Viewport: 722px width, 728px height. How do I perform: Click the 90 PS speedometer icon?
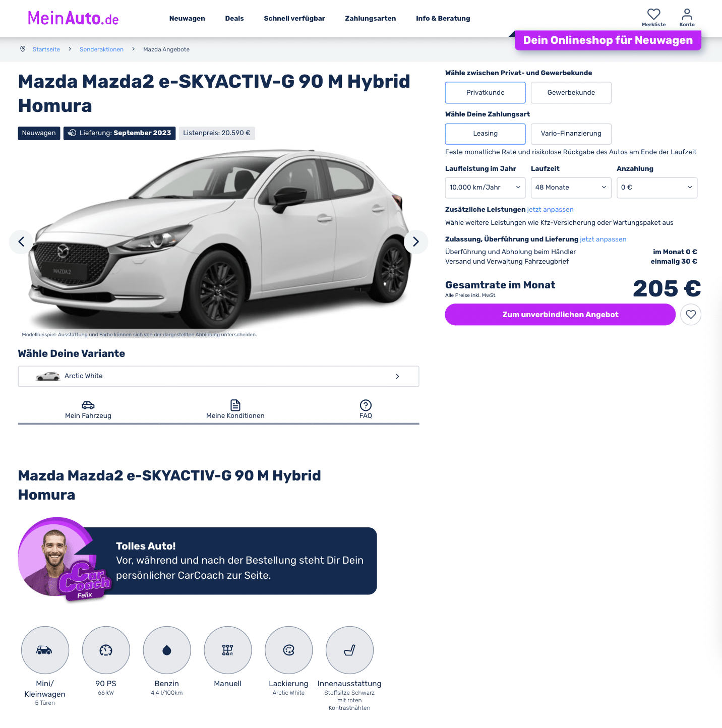tap(106, 650)
